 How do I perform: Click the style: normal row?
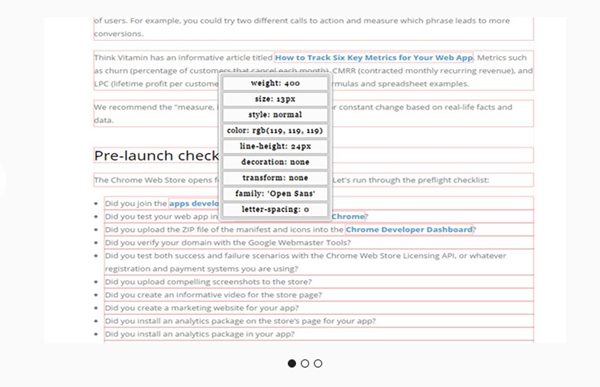tap(275, 114)
